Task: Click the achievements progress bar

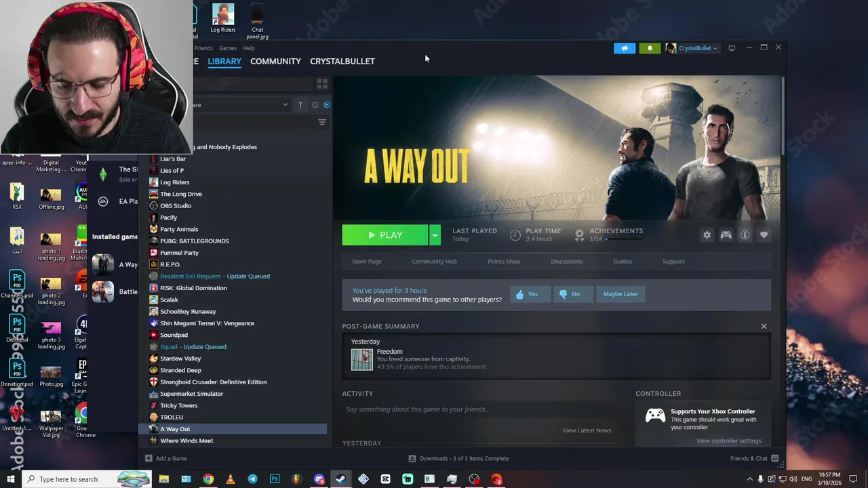Action: 624,239
